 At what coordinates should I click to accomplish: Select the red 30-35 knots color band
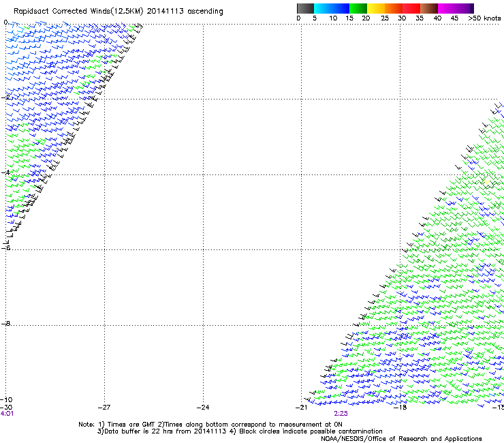(x=411, y=8)
